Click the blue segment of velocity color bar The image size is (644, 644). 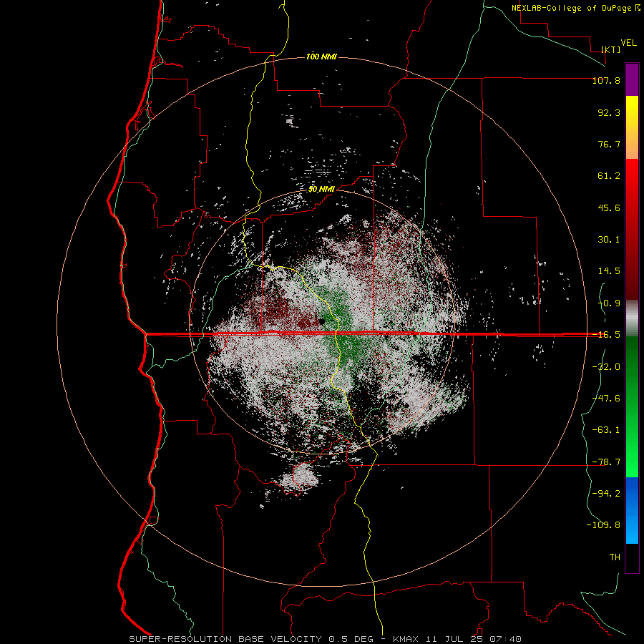(x=632, y=510)
